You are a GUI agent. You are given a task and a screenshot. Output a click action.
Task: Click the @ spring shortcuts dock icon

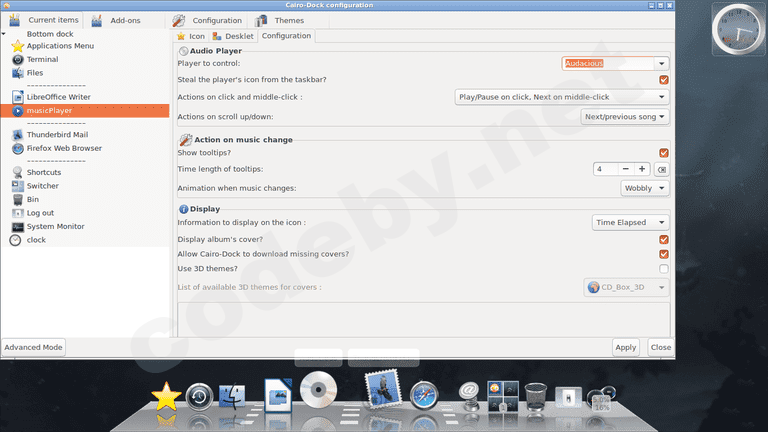470,396
